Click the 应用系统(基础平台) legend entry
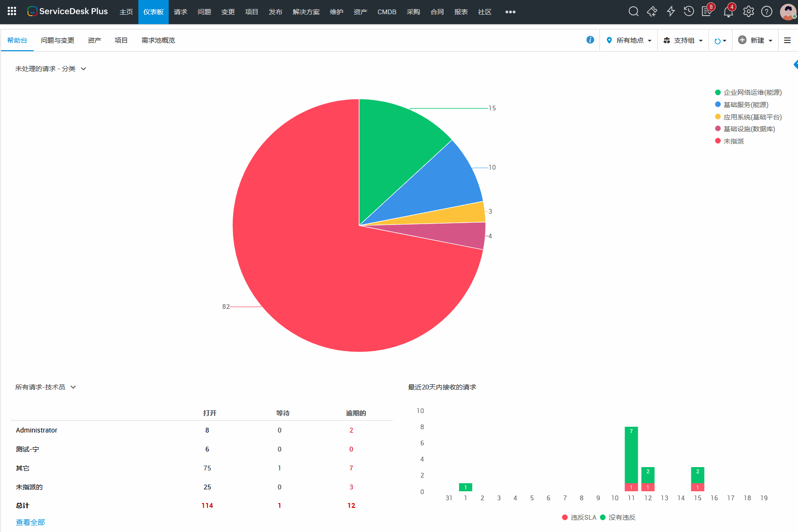 click(748, 117)
